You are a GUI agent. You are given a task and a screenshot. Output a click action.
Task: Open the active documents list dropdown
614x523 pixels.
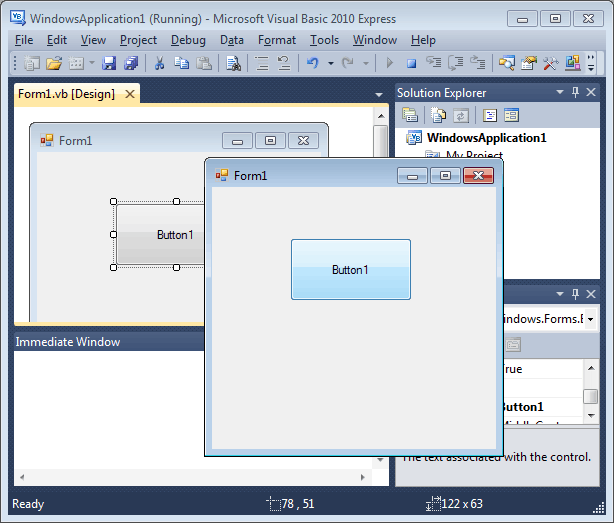coord(379,95)
